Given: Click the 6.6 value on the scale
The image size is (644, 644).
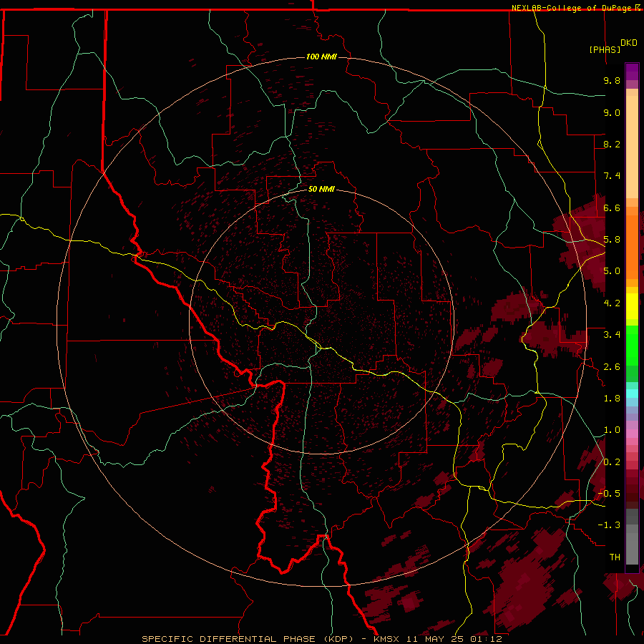Looking at the screenshot, I should [x=612, y=208].
